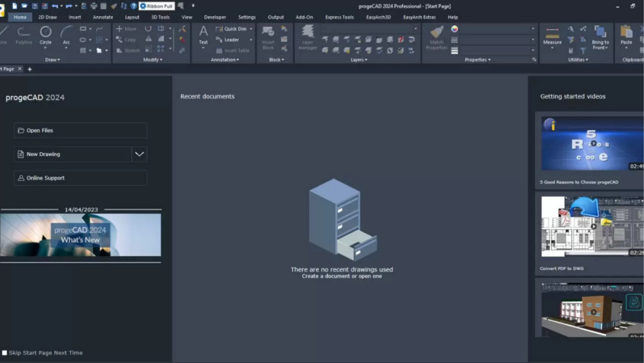644x363 pixels.
Task: Expand the Utilities panel options
Action: 578,59
